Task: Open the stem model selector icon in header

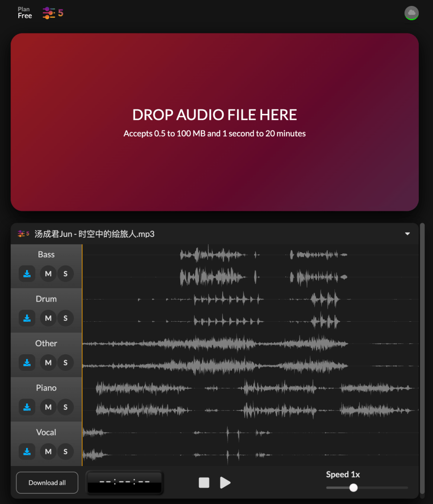Action: pos(53,13)
